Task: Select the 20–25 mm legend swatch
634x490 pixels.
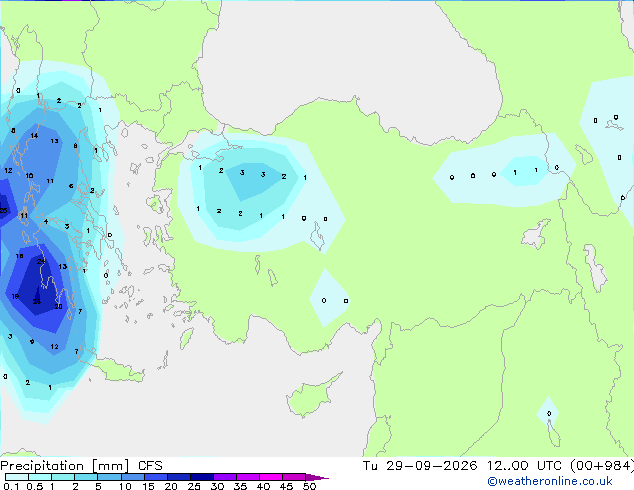Action: 178,477
